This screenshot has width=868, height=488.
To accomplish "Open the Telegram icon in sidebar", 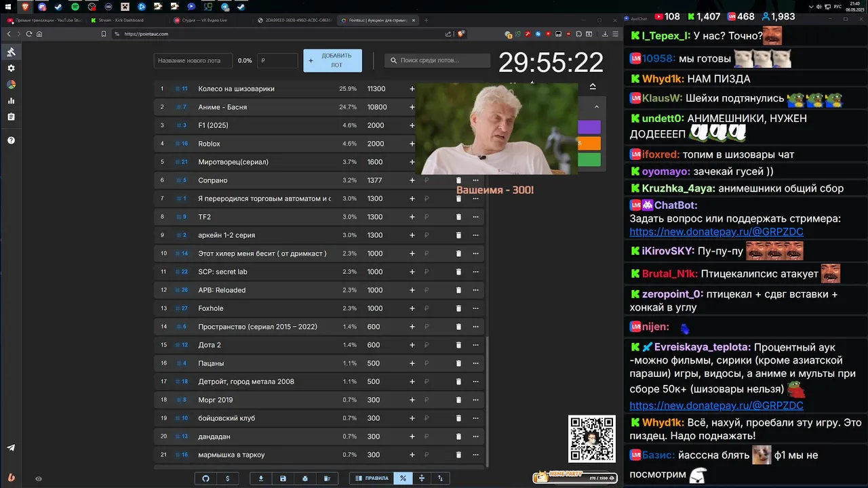I will [x=11, y=448].
